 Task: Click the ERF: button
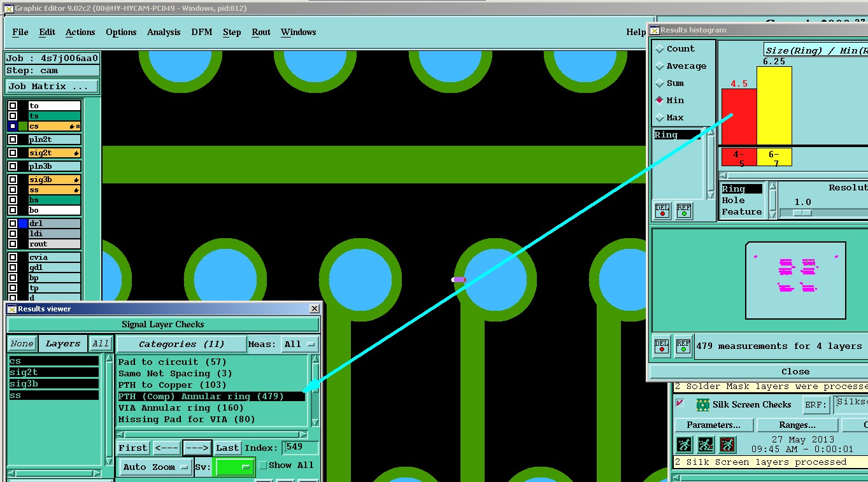coord(816,405)
